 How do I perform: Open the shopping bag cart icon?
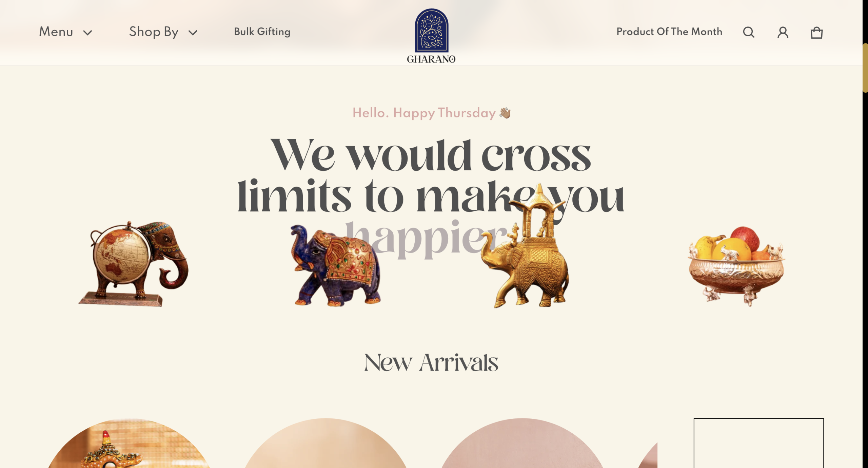[816, 33]
